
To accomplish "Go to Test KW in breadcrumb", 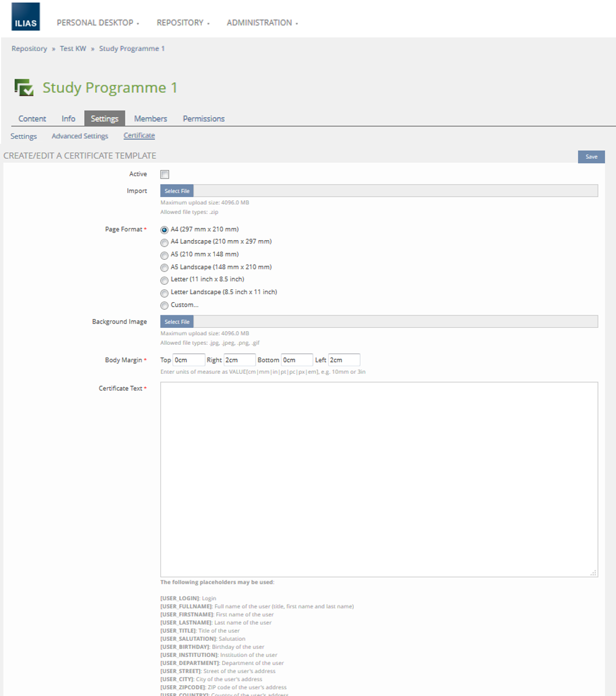I will 73,48.
